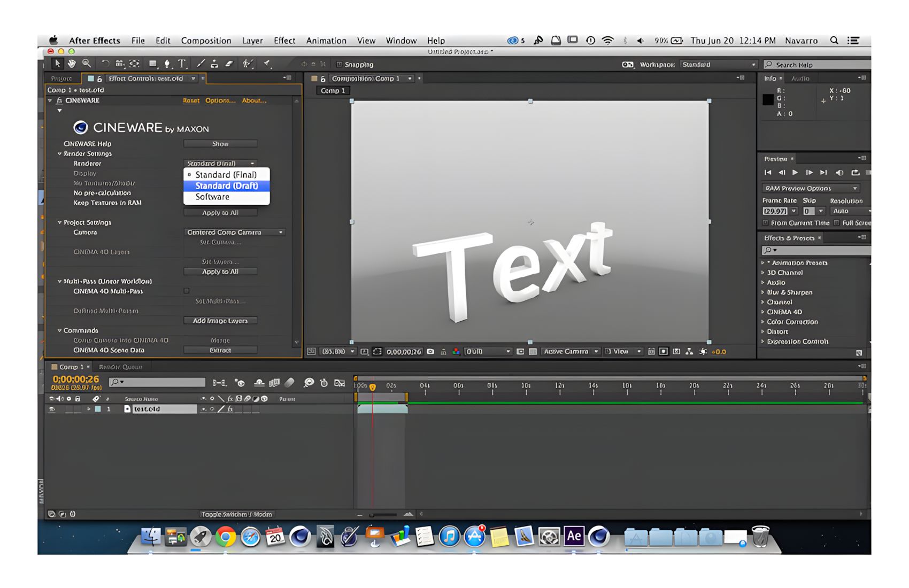Select the Selection arrow tool
909x588 pixels.
point(57,64)
